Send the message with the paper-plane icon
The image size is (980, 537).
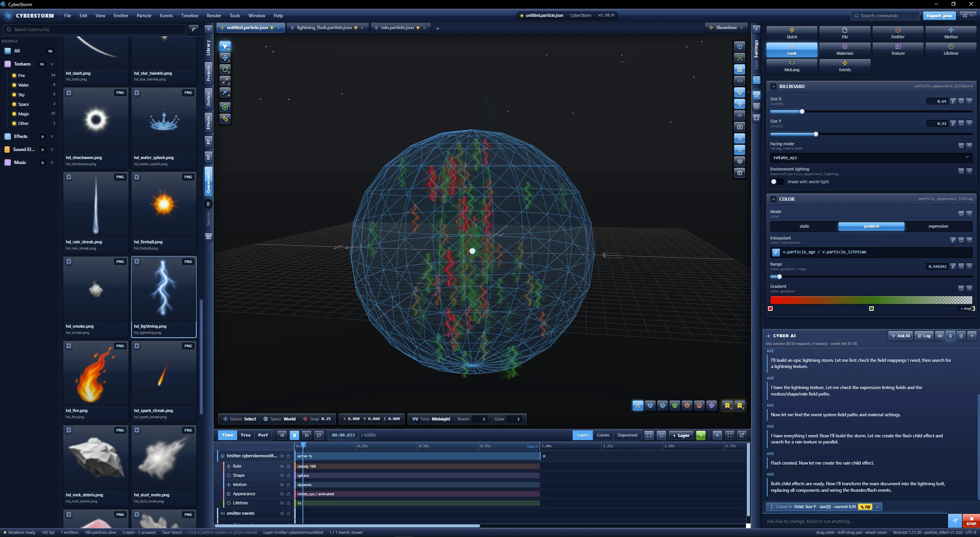tap(955, 521)
